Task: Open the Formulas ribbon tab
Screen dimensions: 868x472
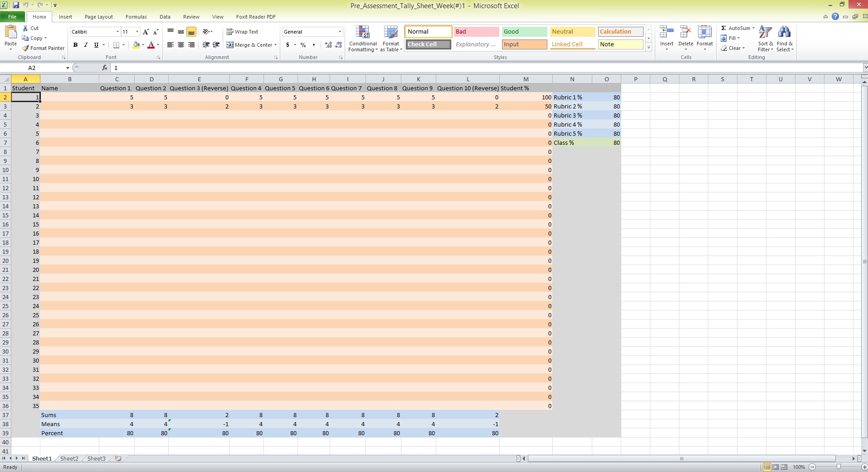Action: pos(136,17)
